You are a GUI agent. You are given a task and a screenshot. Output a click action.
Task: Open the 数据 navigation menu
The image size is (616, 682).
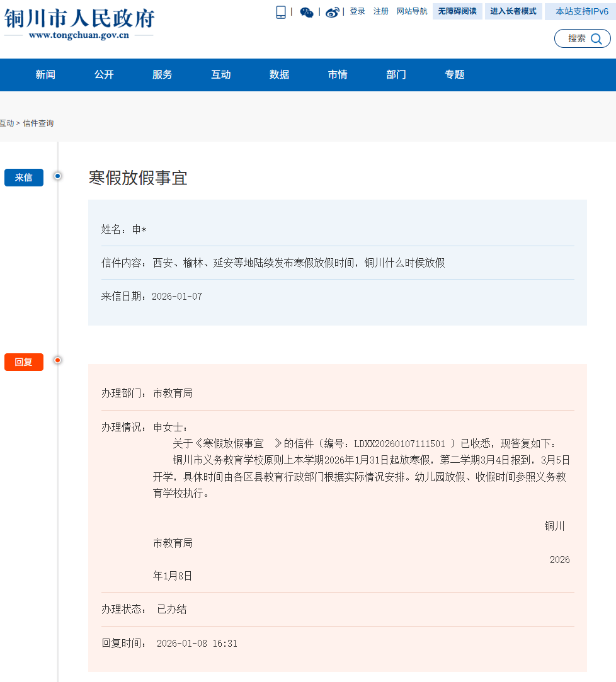coord(279,74)
